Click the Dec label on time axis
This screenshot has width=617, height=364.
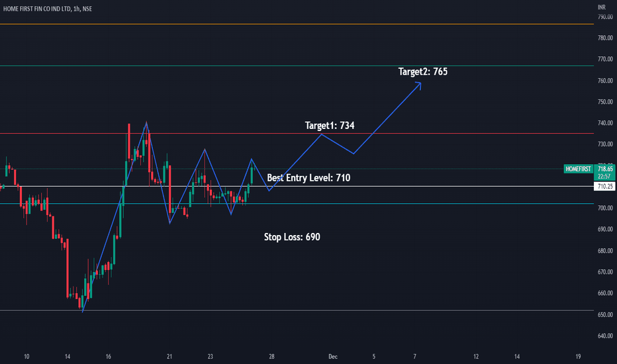333,357
